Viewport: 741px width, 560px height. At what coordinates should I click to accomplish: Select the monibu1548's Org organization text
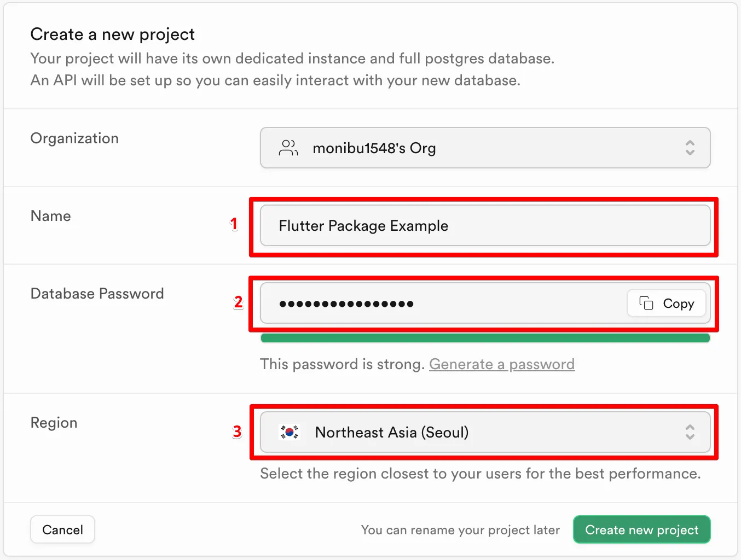click(x=374, y=148)
